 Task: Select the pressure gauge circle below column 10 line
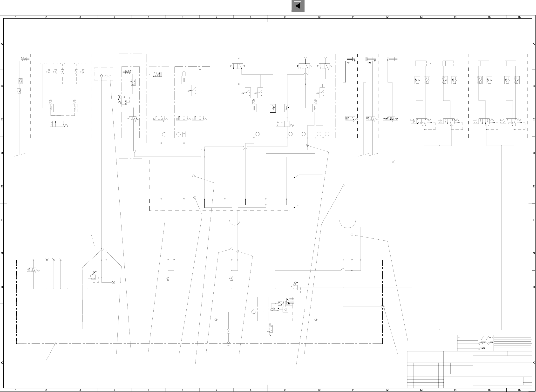click(x=316, y=319)
